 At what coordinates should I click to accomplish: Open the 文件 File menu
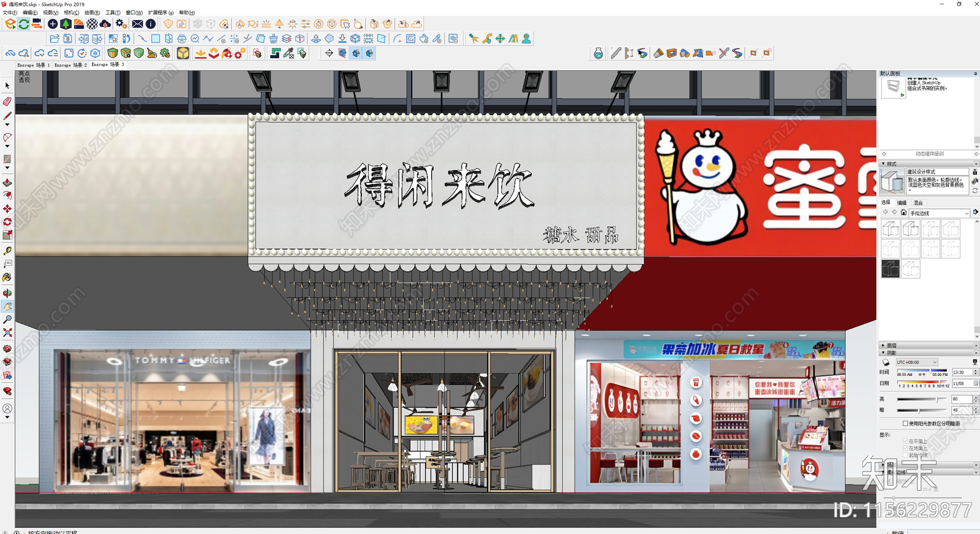tap(10, 12)
